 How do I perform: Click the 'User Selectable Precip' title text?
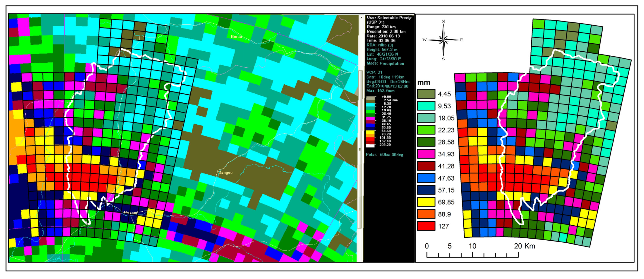(x=389, y=18)
